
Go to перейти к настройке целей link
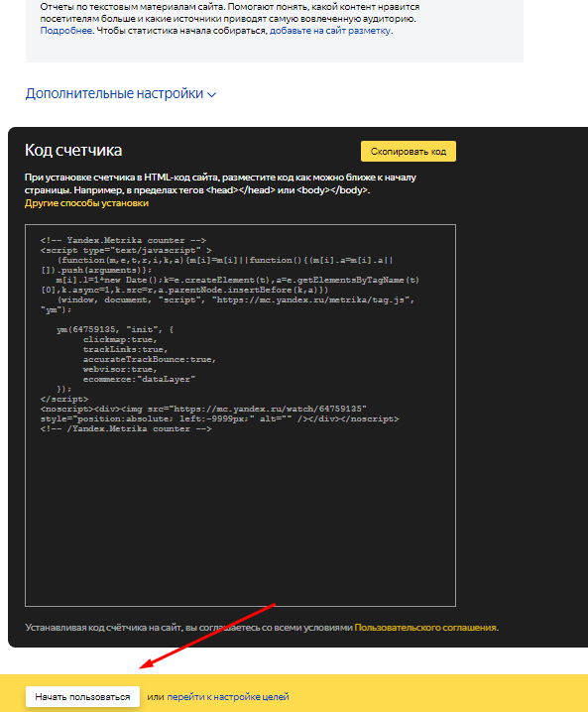pyautogui.click(x=228, y=696)
